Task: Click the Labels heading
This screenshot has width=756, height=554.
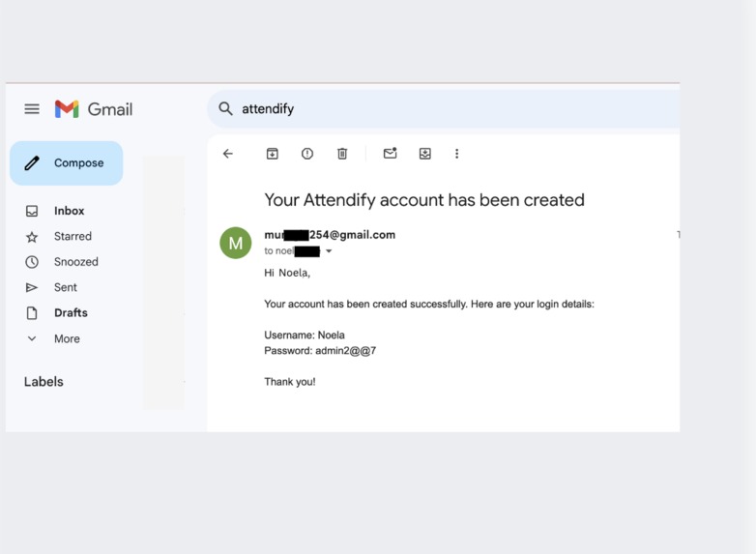Action: tap(44, 382)
